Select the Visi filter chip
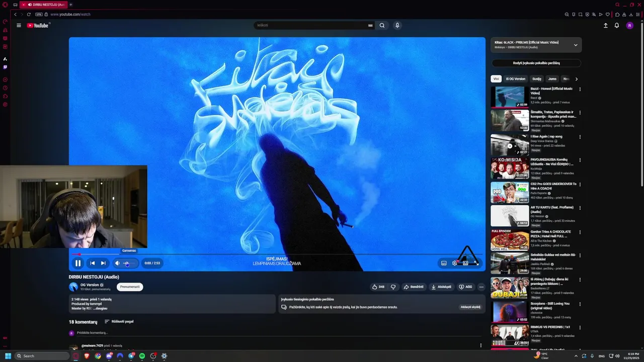The image size is (644, 362). [496, 78]
